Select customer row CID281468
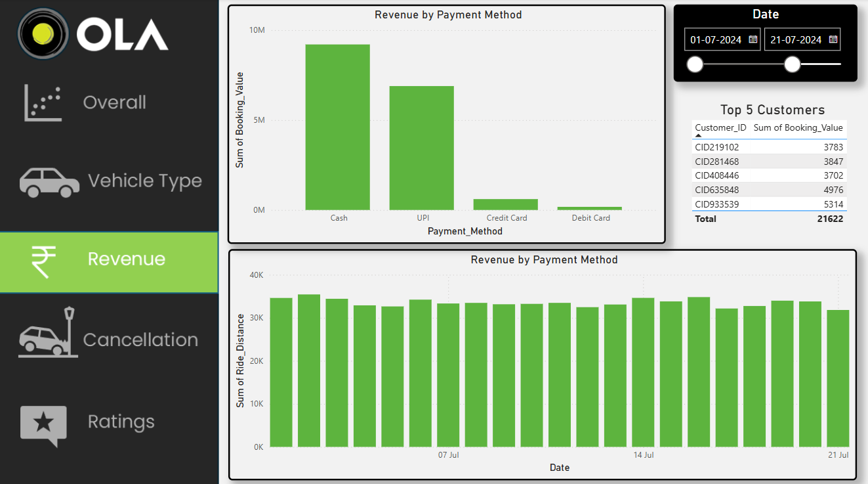868x484 pixels. click(x=769, y=162)
